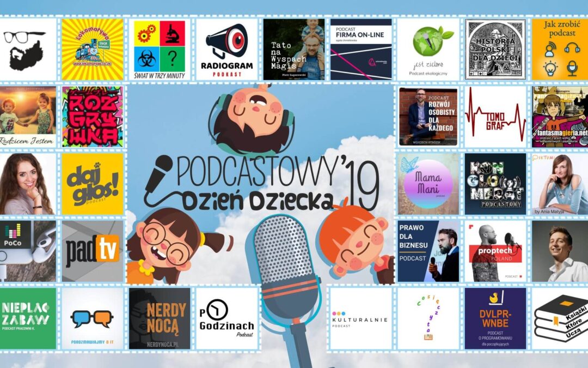This screenshot has width=588, height=368.
Task: Open the bearded face with glasses cover
Action: (x=28, y=50)
